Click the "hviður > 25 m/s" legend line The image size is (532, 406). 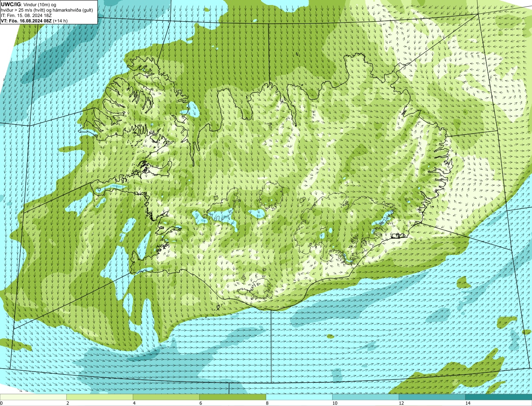[x=47, y=10]
